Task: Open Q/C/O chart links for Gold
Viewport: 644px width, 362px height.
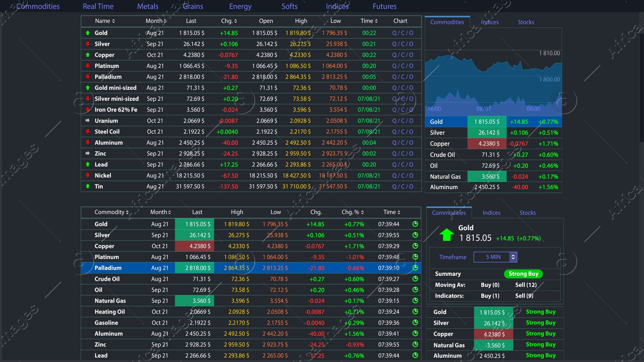Action: (x=403, y=33)
